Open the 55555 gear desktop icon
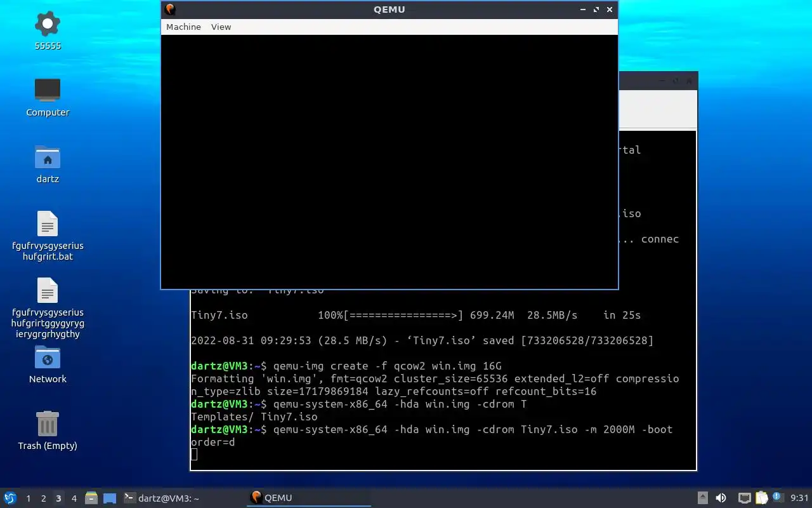Image resolution: width=812 pixels, height=508 pixels. [x=48, y=30]
